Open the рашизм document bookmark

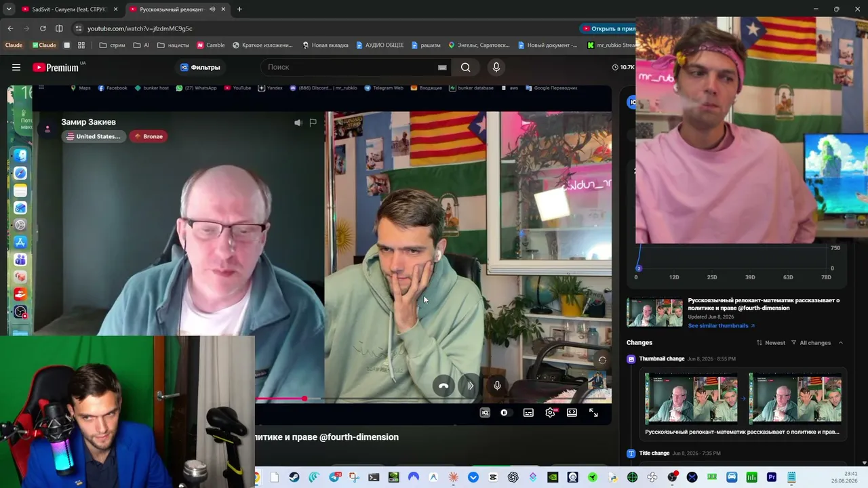click(426, 45)
